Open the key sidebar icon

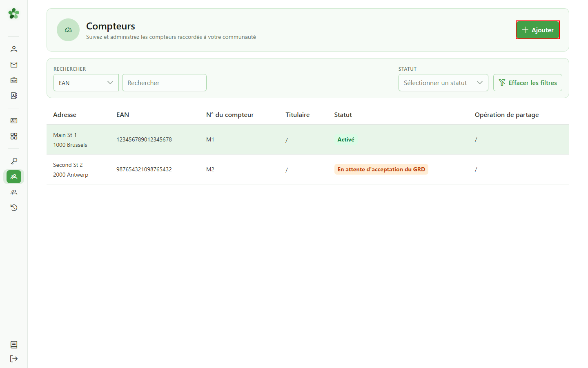[x=14, y=161]
